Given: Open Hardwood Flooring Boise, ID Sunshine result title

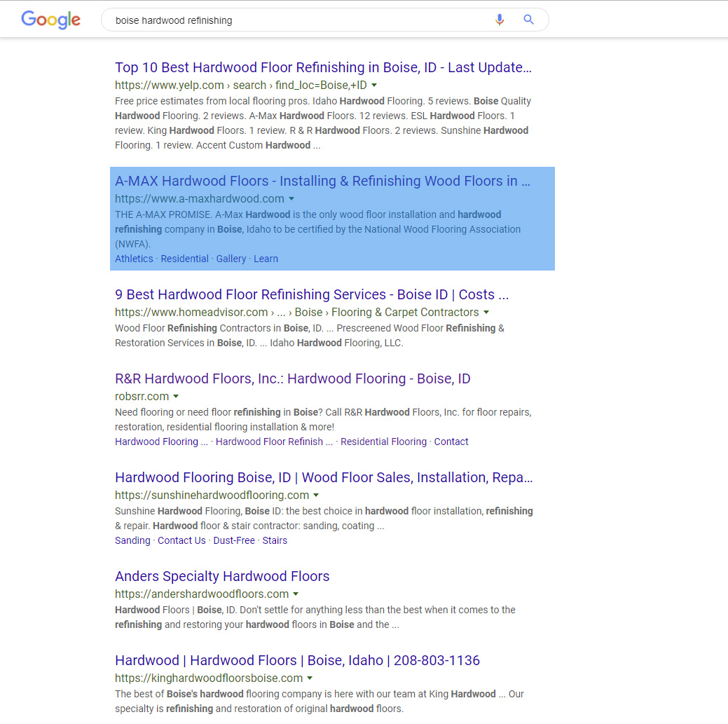Looking at the screenshot, I should tap(324, 477).
